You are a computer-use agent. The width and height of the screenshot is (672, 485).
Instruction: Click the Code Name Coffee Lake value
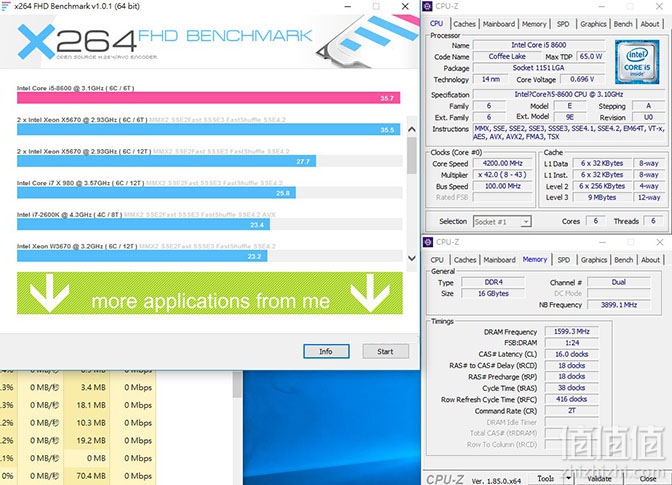click(x=507, y=57)
